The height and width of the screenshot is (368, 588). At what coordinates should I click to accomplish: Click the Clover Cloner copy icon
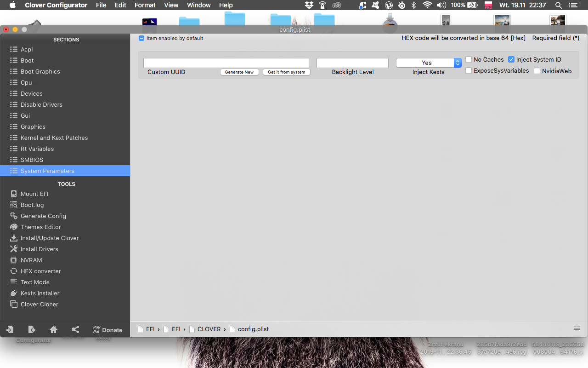[x=14, y=304]
